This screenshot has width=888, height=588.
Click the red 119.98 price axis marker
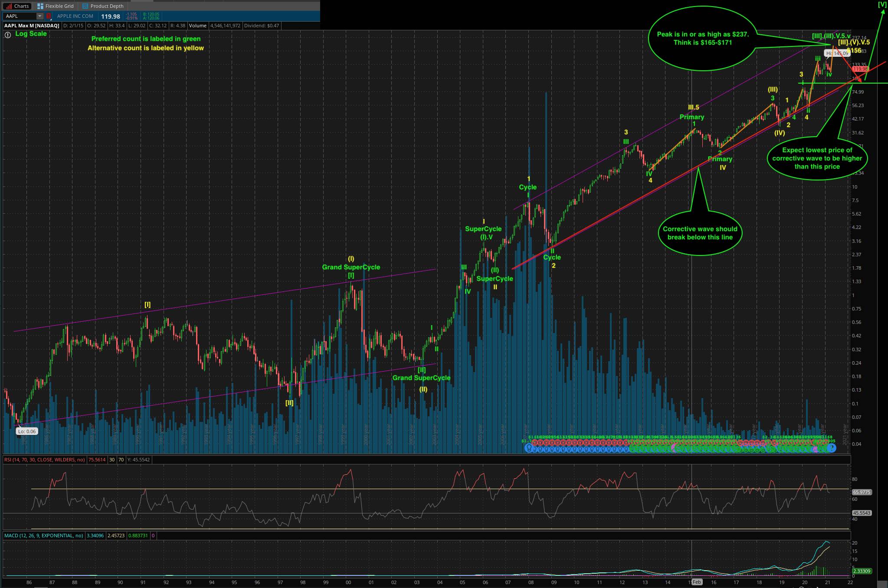click(x=860, y=69)
